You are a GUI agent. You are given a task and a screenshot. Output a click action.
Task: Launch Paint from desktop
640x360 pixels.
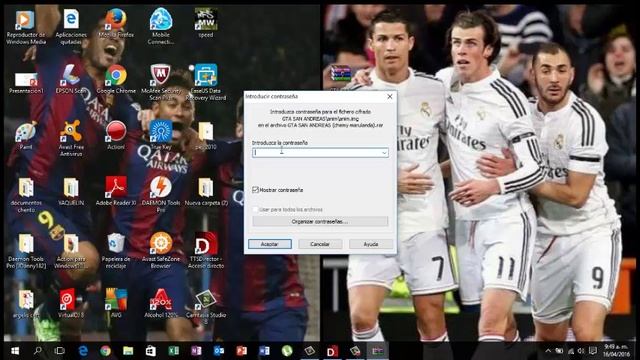26,136
